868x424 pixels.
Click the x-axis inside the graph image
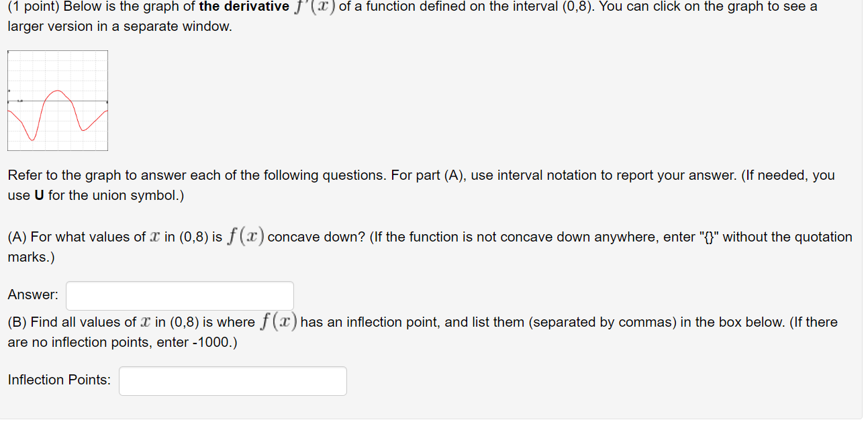[57, 102]
